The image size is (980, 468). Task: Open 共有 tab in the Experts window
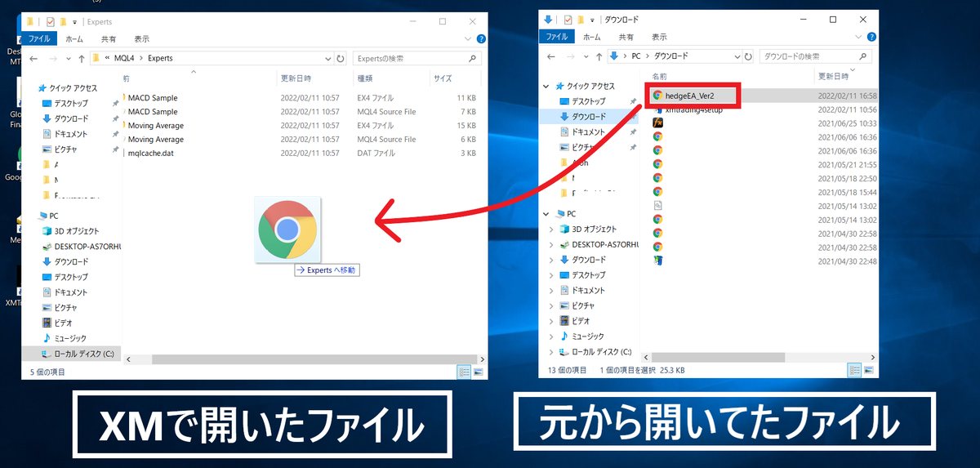(x=109, y=38)
